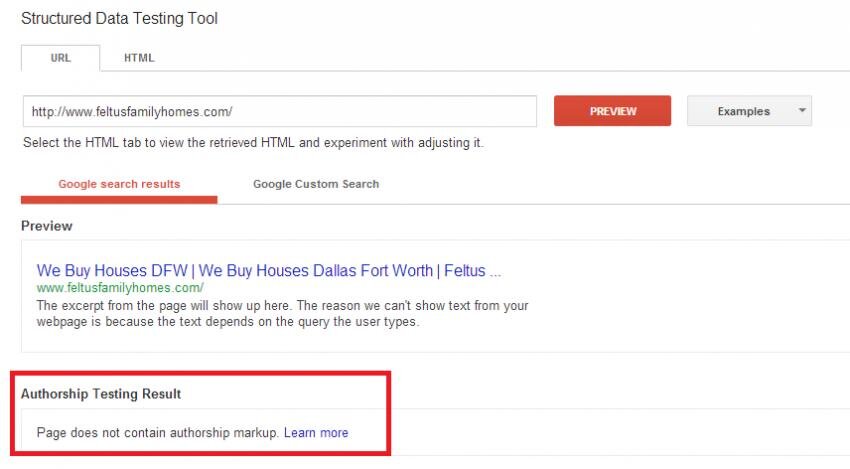Click the Preview section heading
The height and width of the screenshot is (469, 850).
click(x=47, y=226)
